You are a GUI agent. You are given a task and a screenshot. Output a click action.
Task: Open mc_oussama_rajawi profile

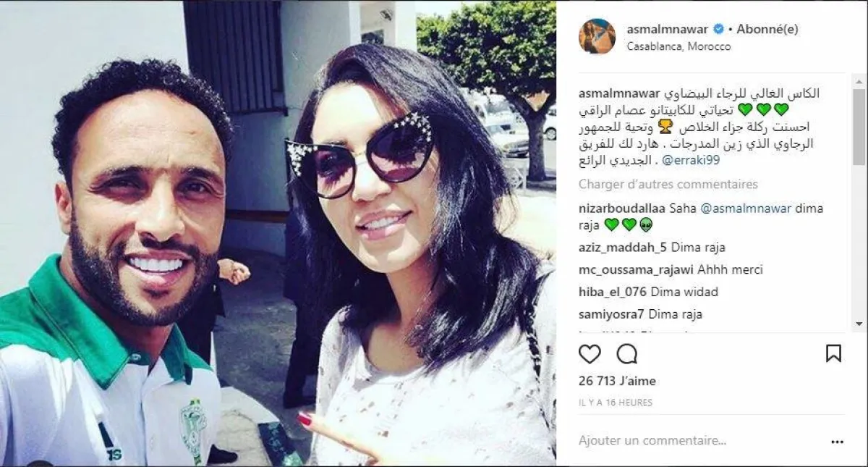pyautogui.click(x=637, y=270)
